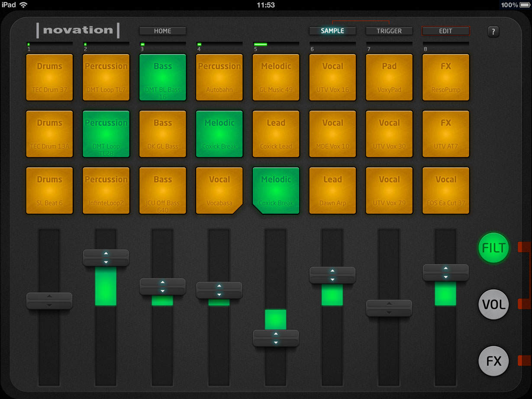
Task: Open the help with the question mark button
Action: click(x=493, y=32)
